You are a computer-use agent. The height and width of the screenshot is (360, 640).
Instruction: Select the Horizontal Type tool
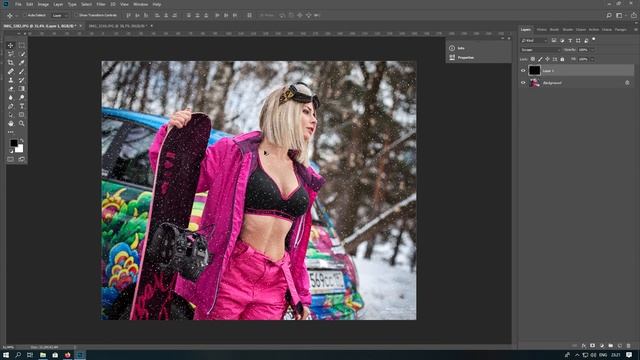click(22, 106)
